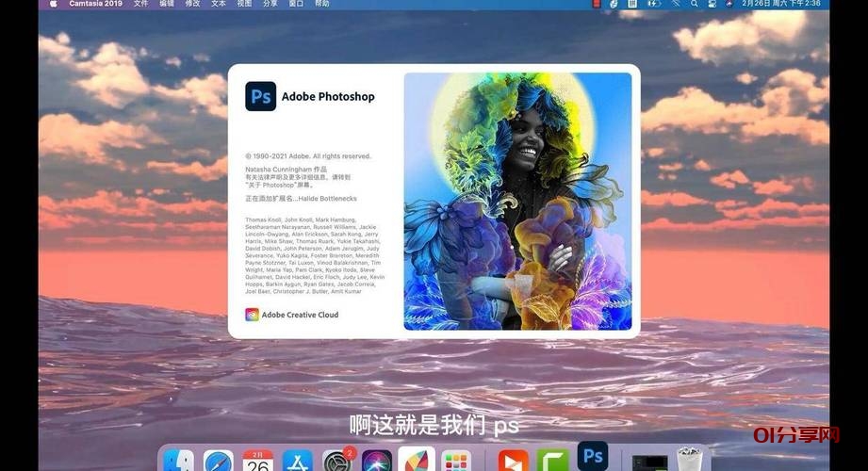Click the Adobe Creative Cloud logo
The width and height of the screenshot is (868, 471).
pos(252,315)
